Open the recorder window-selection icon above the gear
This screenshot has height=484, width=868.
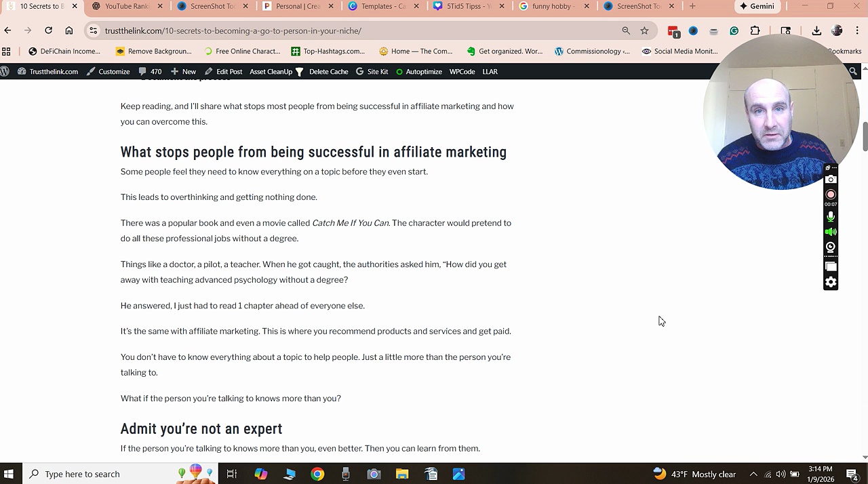click(x=831, y=266)
